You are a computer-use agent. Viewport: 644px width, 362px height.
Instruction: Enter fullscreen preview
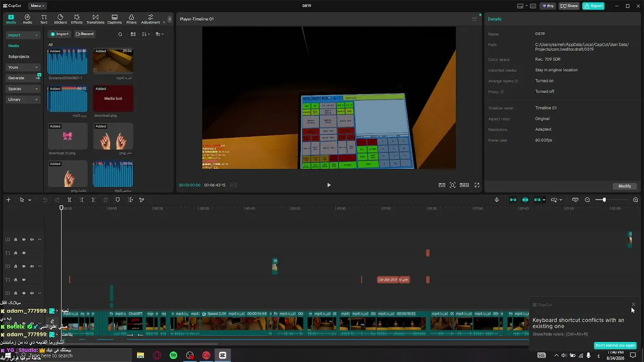tap(477, 185)
